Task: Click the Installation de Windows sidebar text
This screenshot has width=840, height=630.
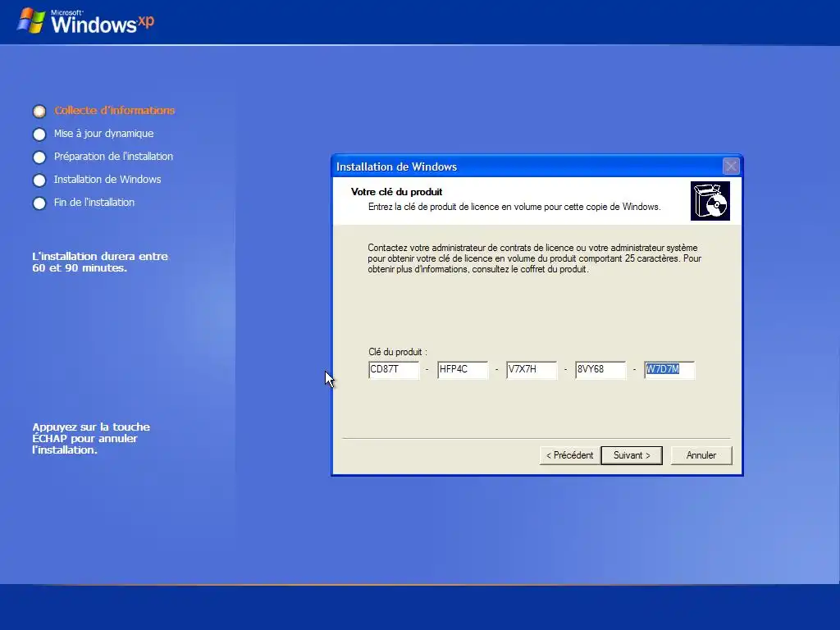Action: (x=107, y=180)
